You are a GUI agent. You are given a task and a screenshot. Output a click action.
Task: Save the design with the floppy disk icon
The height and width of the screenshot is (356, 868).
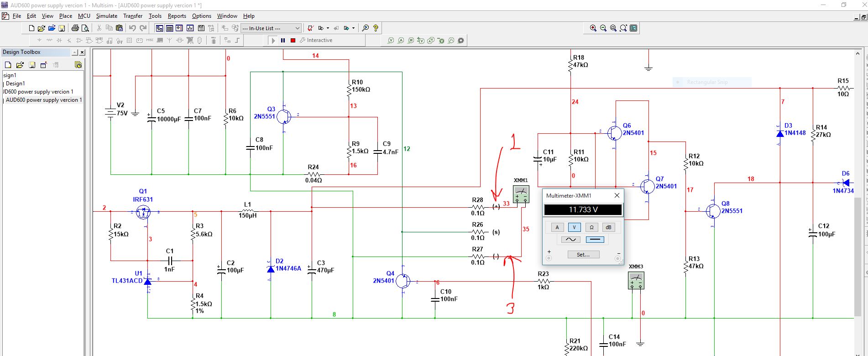pyautogui.click(x=62, y=28)
